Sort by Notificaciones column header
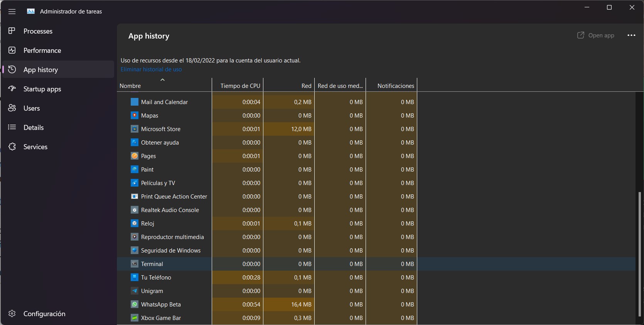Viewport: 644px width, 325px height. (x=391, y=86)
